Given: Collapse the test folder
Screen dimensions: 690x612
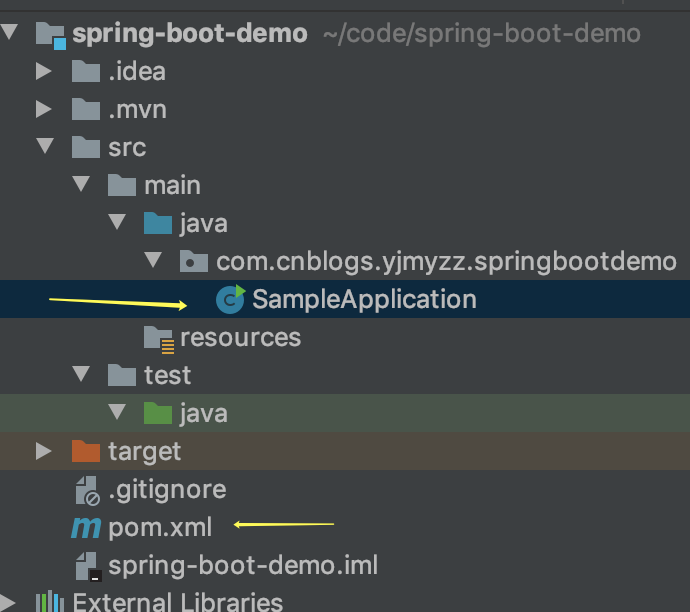Looking at the screenshot, I should click(81, 374).
